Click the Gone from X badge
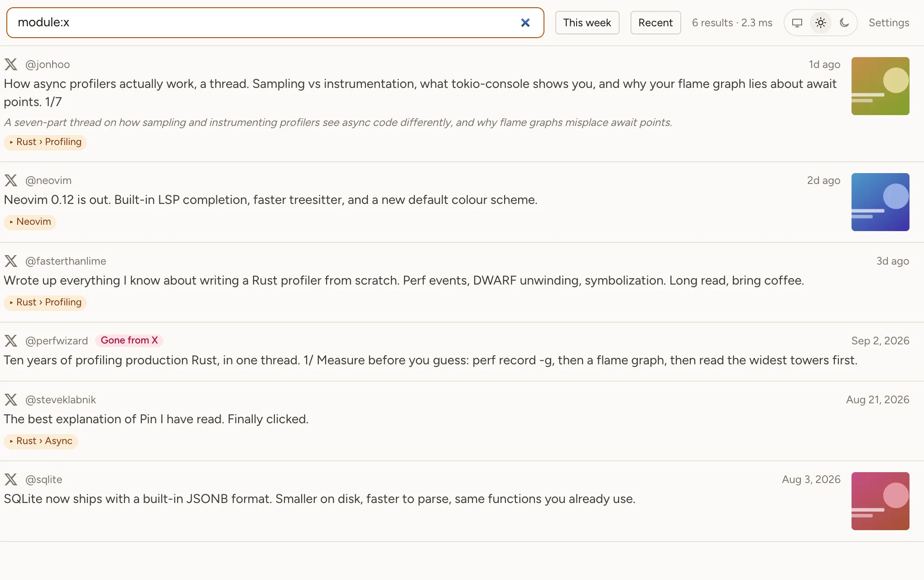 129,340
